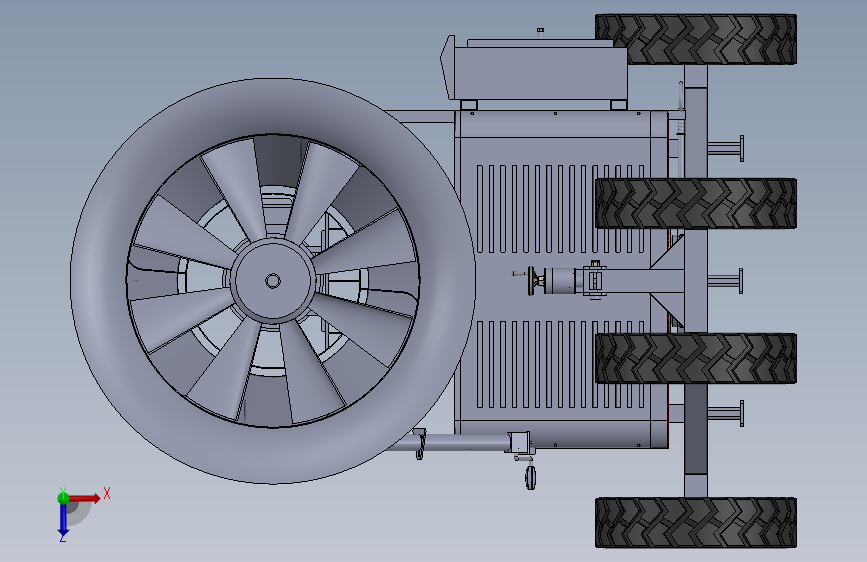Click the blue Z axis arrow of the triad
The height and width of the screenshot is (562, 867).
(63, 520)
